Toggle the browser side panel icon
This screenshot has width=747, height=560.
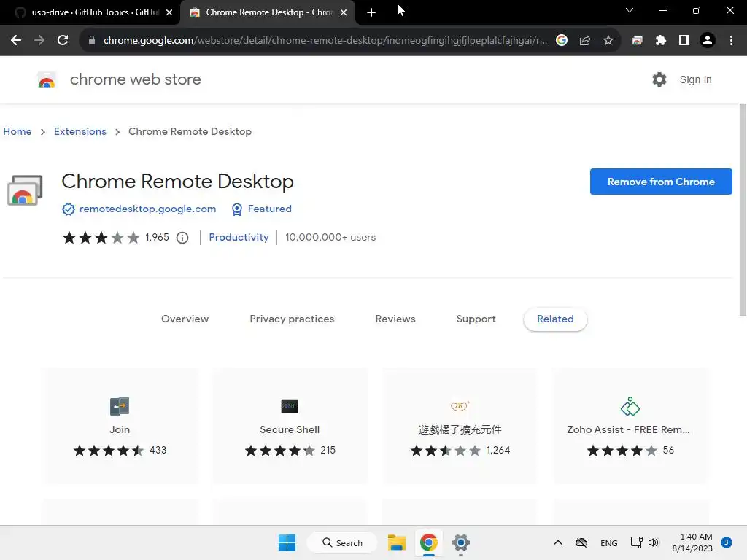pos(684,41)
